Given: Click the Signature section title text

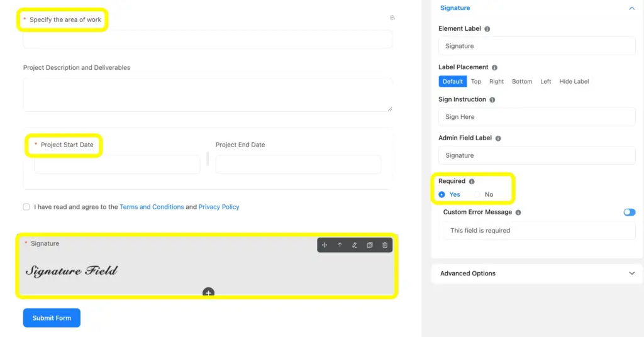Looking at the screenshot, I should coord(455,8).
